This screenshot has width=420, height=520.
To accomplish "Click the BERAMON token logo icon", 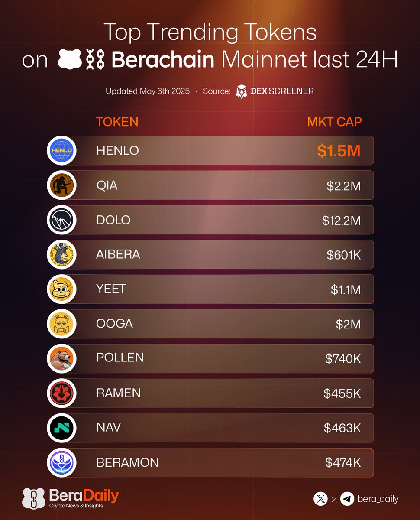I will [61, 462].
